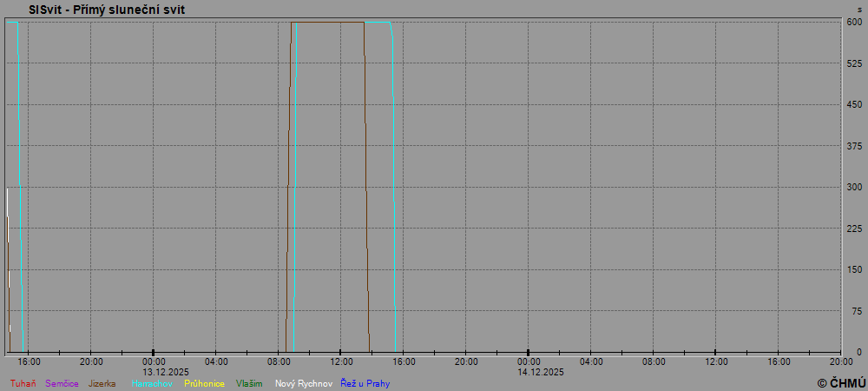
Task: Click the Nový Rychnov legend label
Action: coord(303,383)
